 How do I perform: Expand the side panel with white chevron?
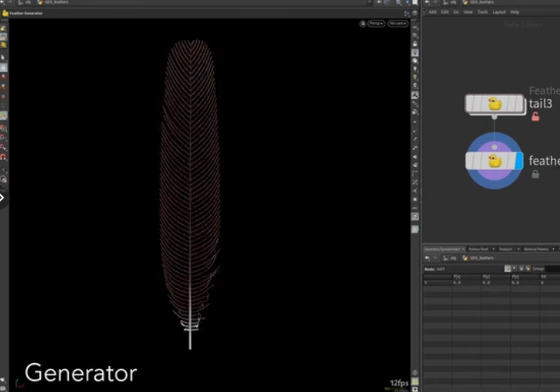(2, 198)
